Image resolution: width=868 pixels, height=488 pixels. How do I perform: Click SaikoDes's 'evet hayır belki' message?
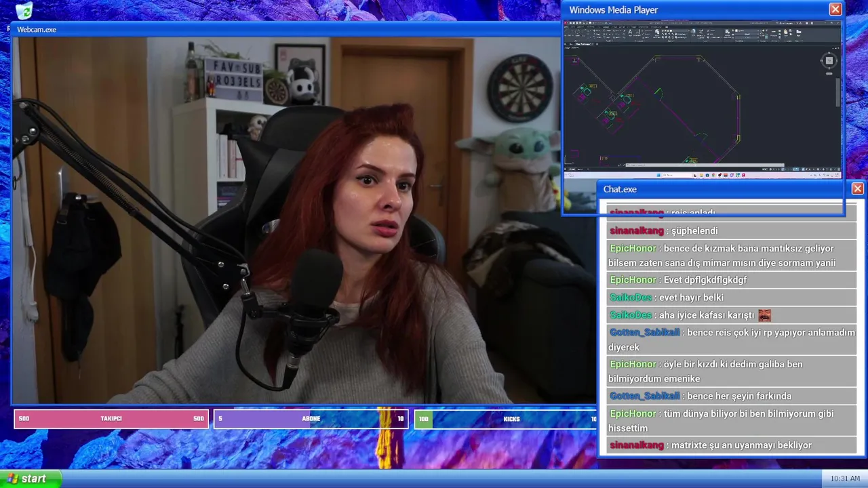point(731,298)
